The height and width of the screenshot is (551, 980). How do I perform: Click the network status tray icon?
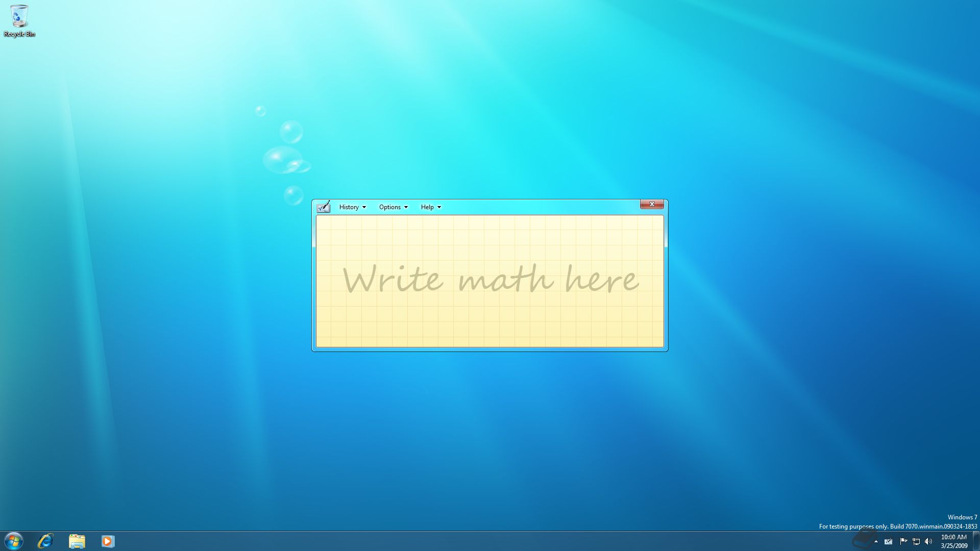coord(916,541)
